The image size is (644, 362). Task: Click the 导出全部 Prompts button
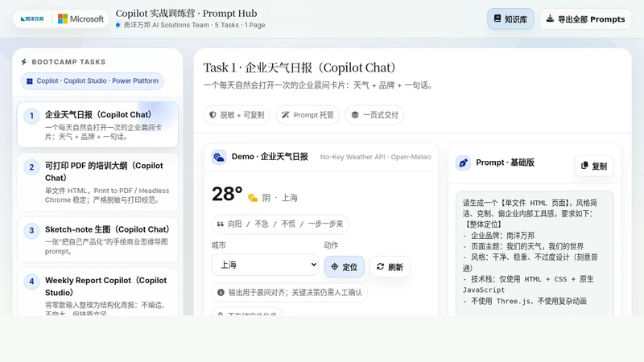585,19
